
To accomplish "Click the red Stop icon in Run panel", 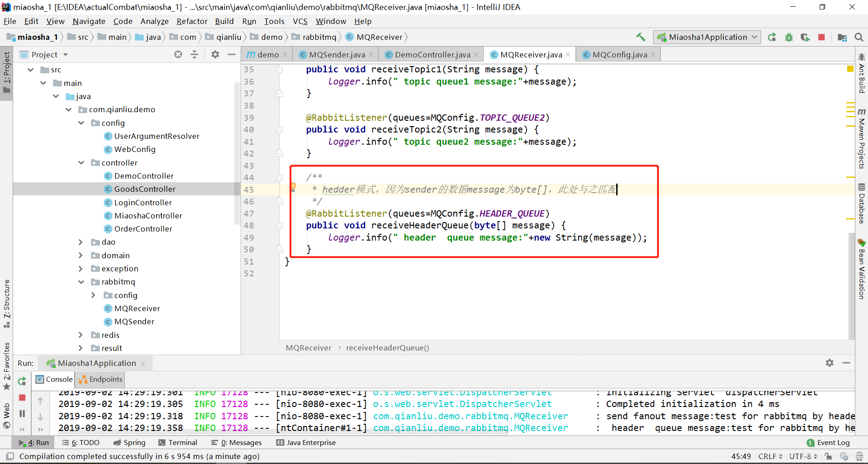I will (x=22, y=398).
